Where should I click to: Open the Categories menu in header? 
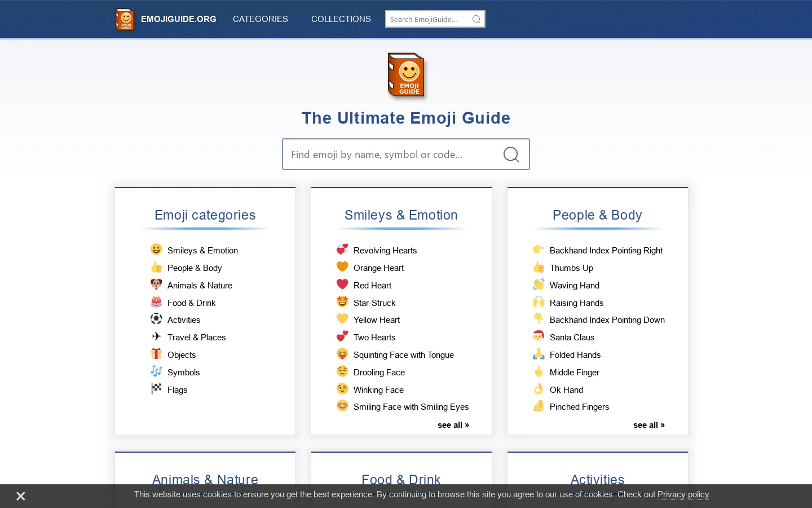click(261, 19)
